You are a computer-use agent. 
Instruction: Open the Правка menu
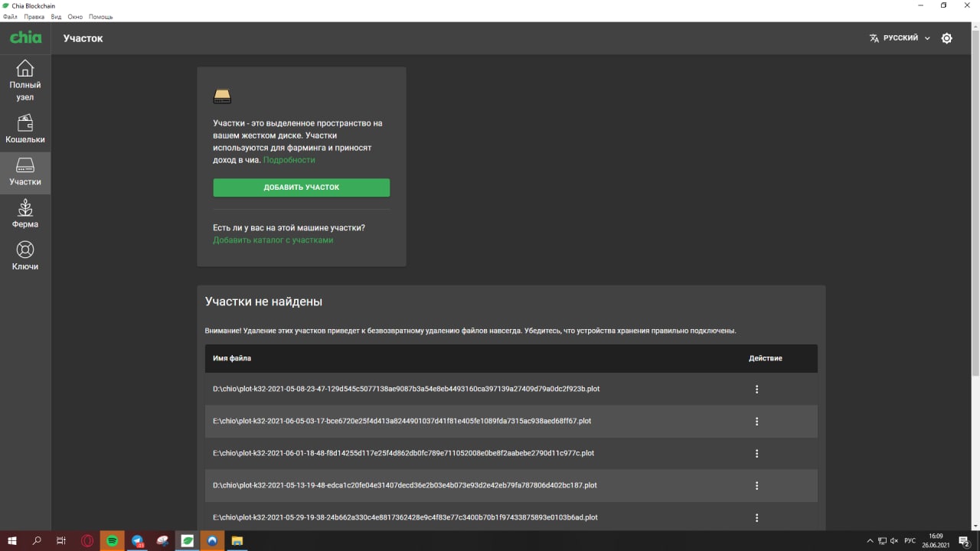[34, 17]
